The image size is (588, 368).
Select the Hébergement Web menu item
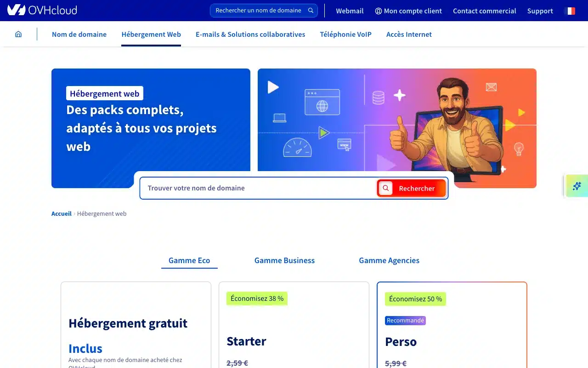[151, 34]
